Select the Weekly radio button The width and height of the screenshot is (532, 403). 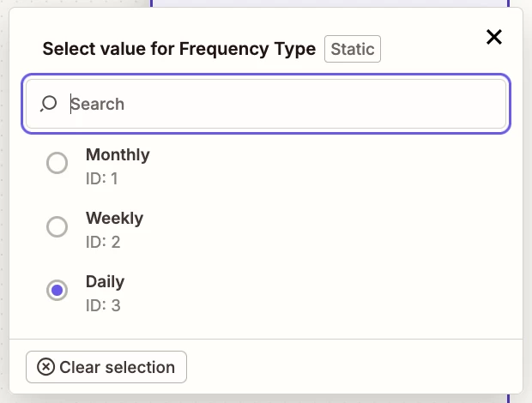pos(57,226)
